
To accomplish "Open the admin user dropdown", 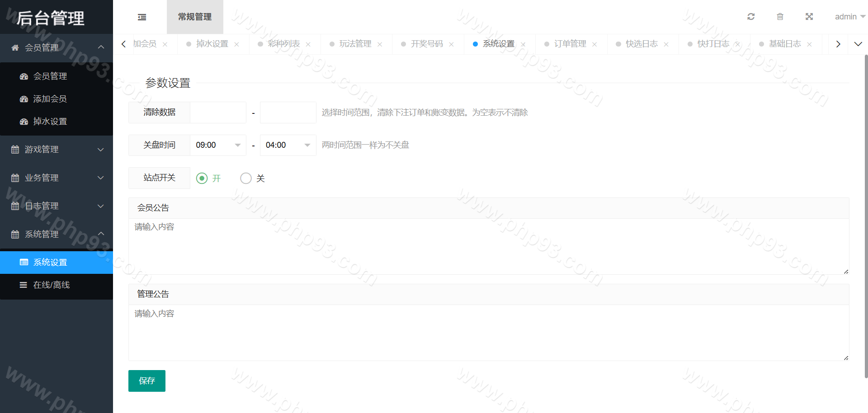I will coord(849,17).
